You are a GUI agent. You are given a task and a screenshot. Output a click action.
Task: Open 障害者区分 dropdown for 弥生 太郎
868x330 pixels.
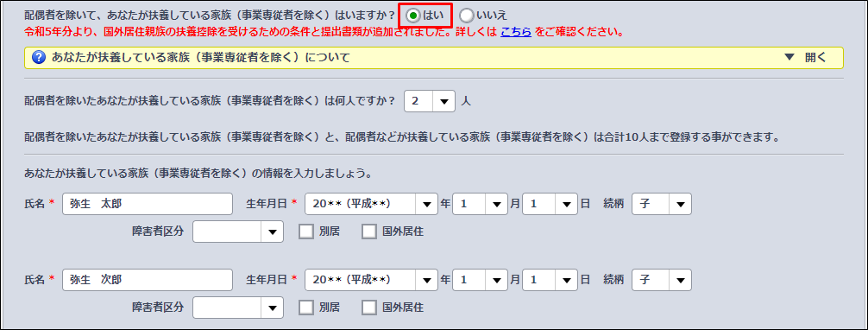[238, 232]
